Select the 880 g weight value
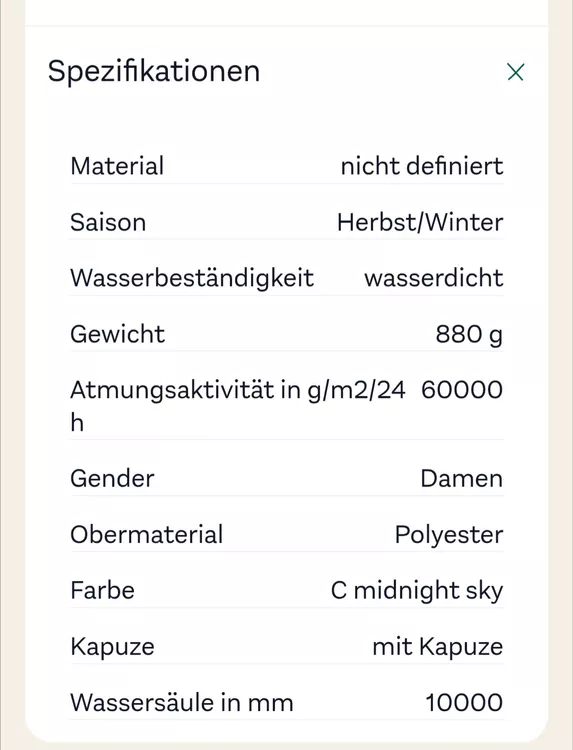This screenshot has height=750, width=573. point(469,334)
